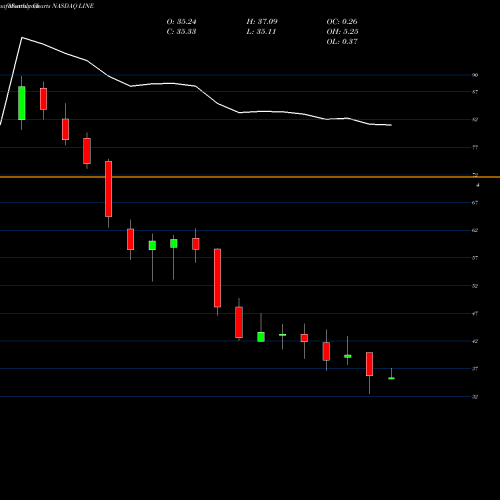Click the price axis label '47'

[x=475, y=313]
